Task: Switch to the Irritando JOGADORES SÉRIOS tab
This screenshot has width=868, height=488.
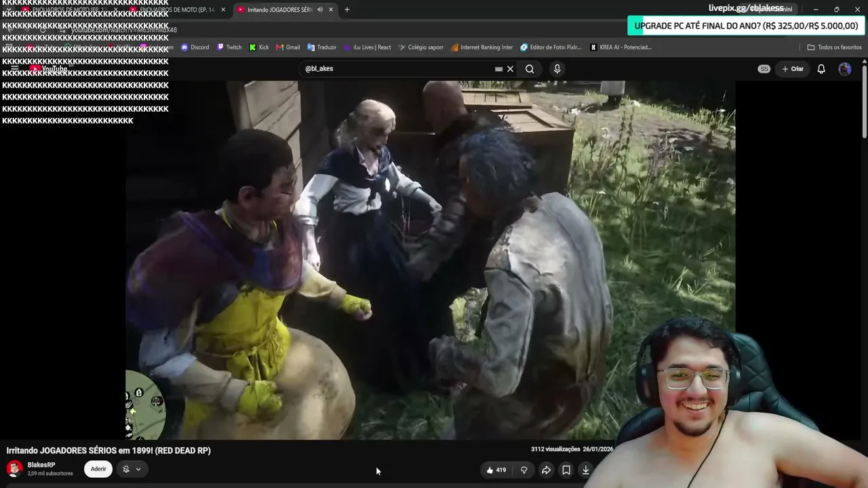Action: [x=279, y=9]
